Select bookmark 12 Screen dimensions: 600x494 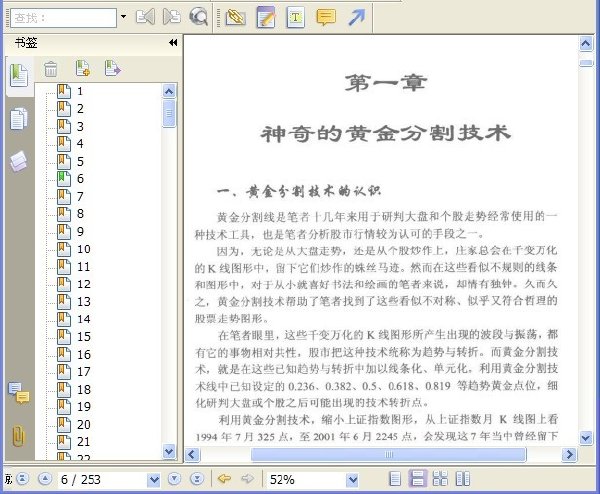[x=73, y=284]
